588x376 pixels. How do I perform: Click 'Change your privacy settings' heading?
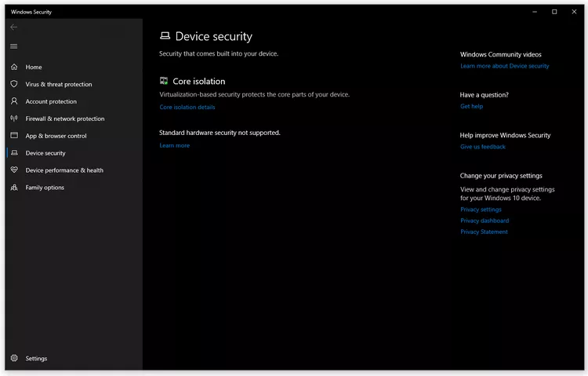tap(501, 176)
